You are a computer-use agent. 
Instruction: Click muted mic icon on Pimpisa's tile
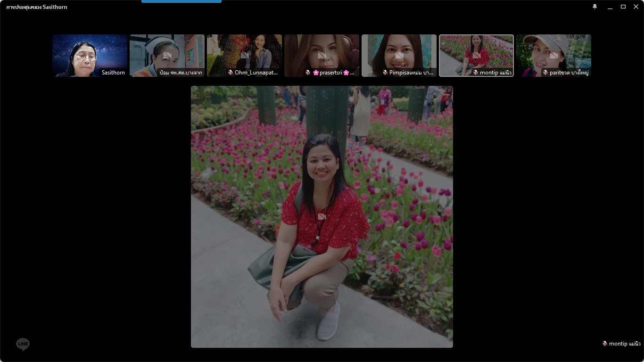click(385, 73)
